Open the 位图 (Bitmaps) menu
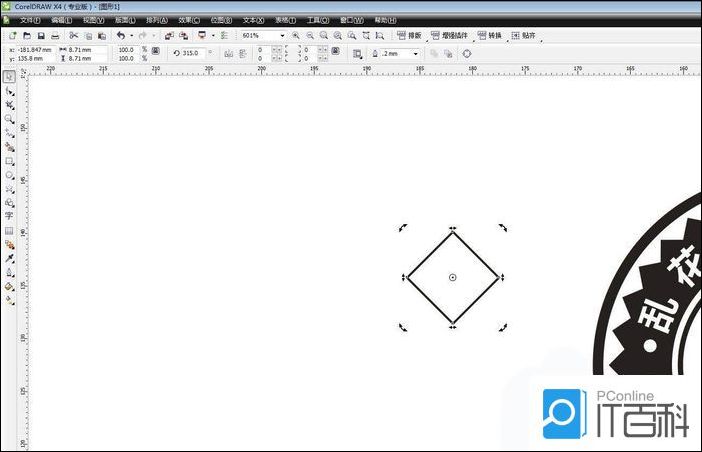The image size is (702, 452). click(221, 20)
